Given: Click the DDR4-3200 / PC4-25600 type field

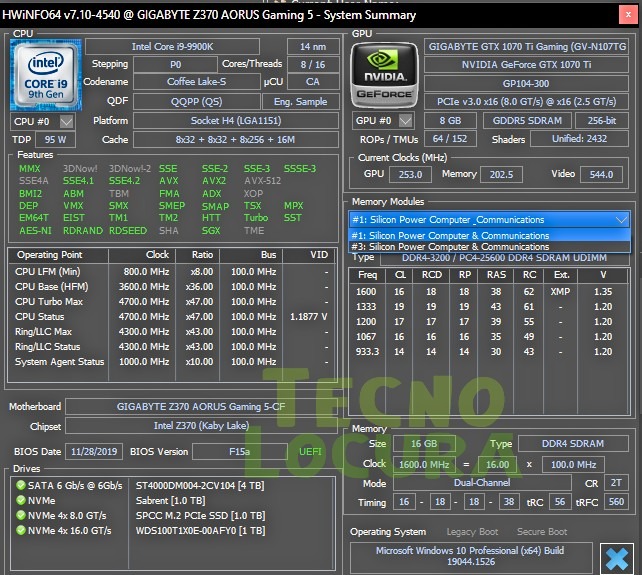Looking at the screenshot, I should point(504,258).
